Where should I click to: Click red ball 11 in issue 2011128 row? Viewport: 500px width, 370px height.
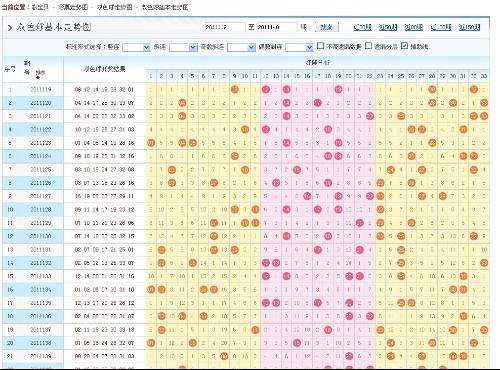(255, 210)
